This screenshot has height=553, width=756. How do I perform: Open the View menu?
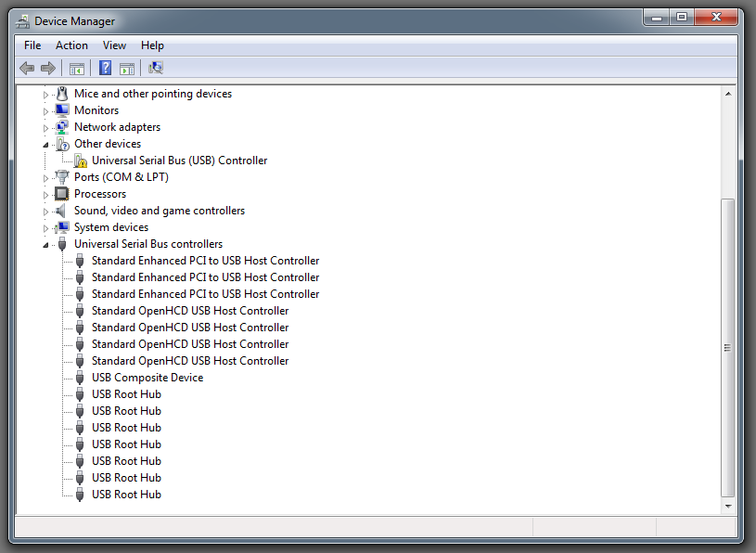coord(114,45)
